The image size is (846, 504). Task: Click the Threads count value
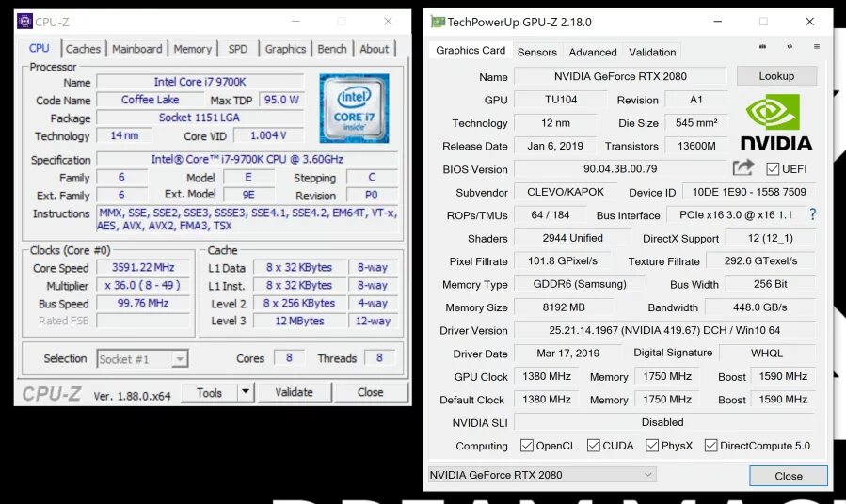[x=379, y=358]
